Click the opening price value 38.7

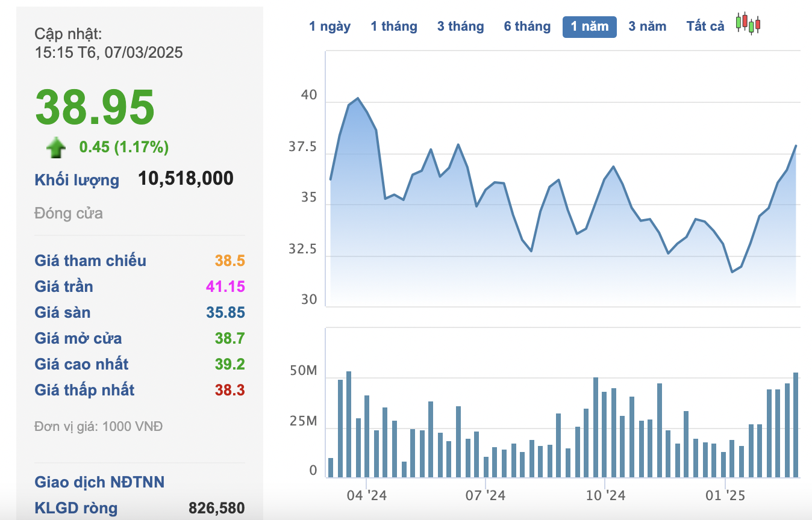[230, 338]
